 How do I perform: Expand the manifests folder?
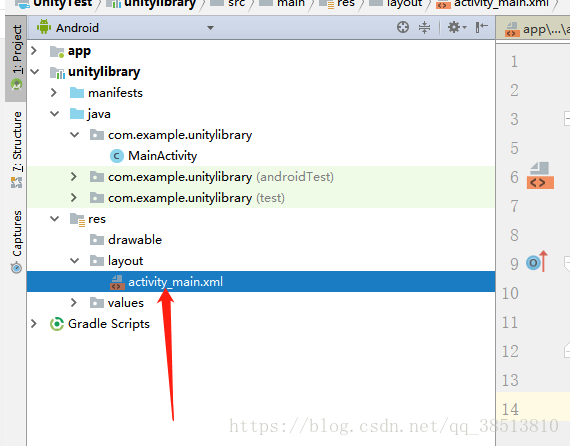coord(54,92)
